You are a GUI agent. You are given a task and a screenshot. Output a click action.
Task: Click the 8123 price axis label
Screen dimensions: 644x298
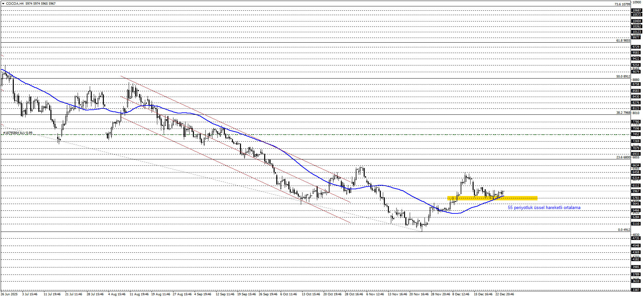tap(636, 108)
